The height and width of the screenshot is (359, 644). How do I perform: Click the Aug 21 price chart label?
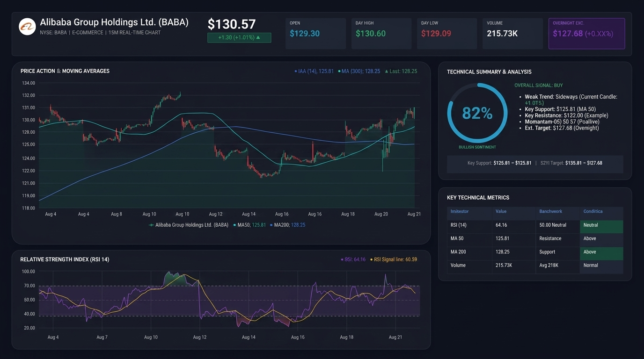click(414, 214)
